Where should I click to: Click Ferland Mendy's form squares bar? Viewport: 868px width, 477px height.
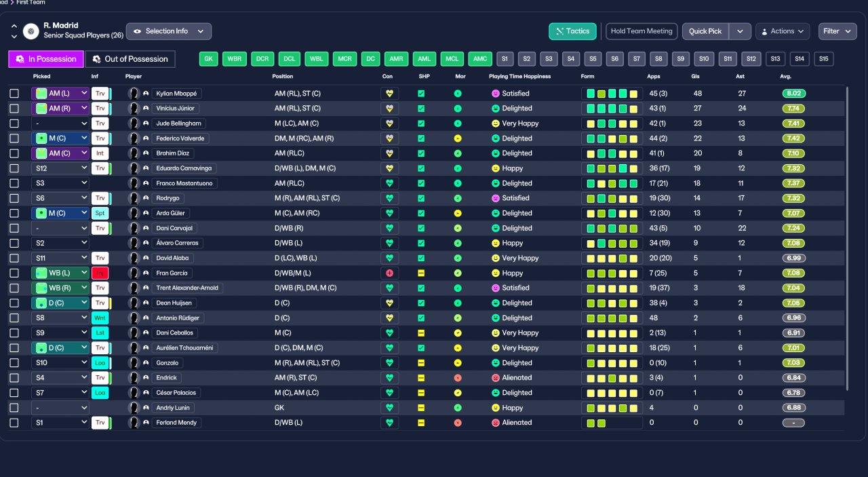[x=612, y=422]
